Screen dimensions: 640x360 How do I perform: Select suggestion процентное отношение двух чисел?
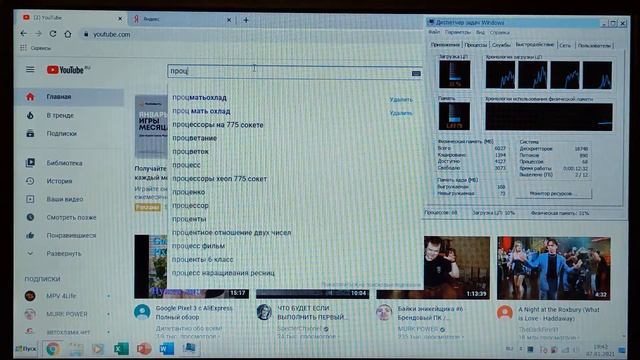tap(231, 233)
